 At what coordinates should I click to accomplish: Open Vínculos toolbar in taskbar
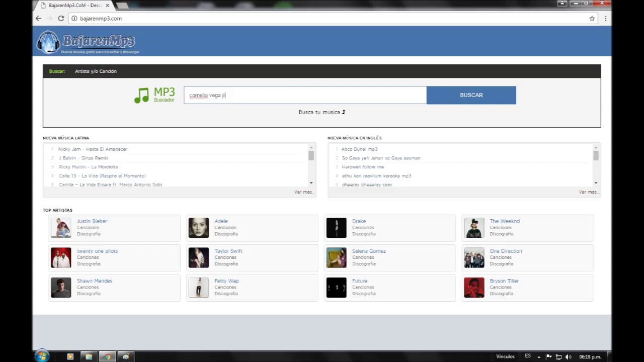(505, 356)
